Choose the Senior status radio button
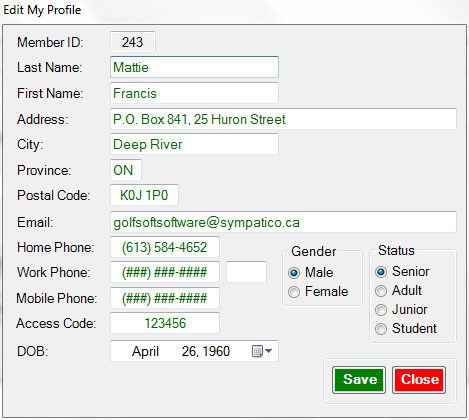 [x=381, y=272]
